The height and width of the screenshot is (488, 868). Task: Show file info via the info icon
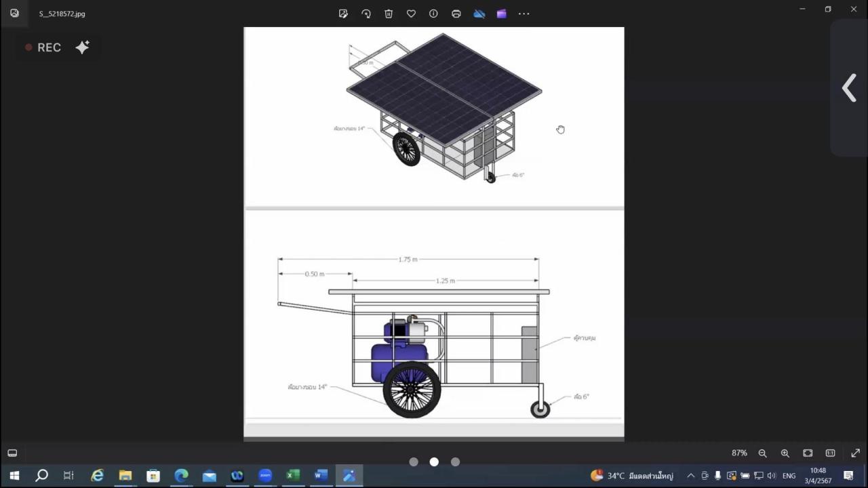coord(433,14)
